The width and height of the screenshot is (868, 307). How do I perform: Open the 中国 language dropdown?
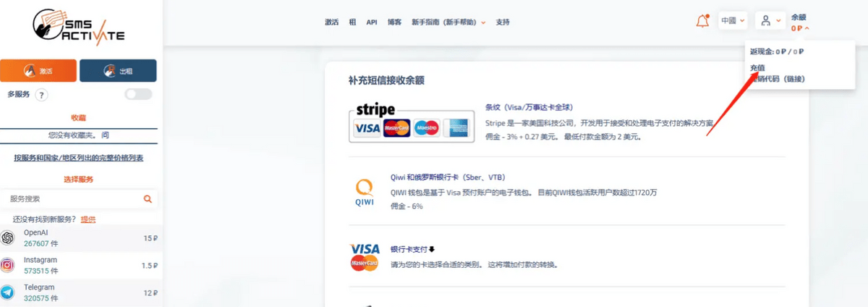pyautogui.click(x=733, y=21)
